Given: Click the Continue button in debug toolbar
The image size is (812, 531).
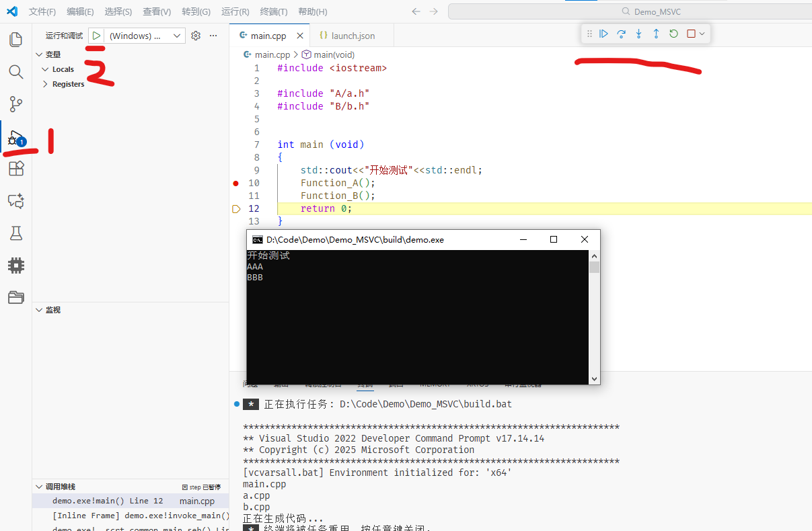Looking at the screenshot, I should click(603, 34).
